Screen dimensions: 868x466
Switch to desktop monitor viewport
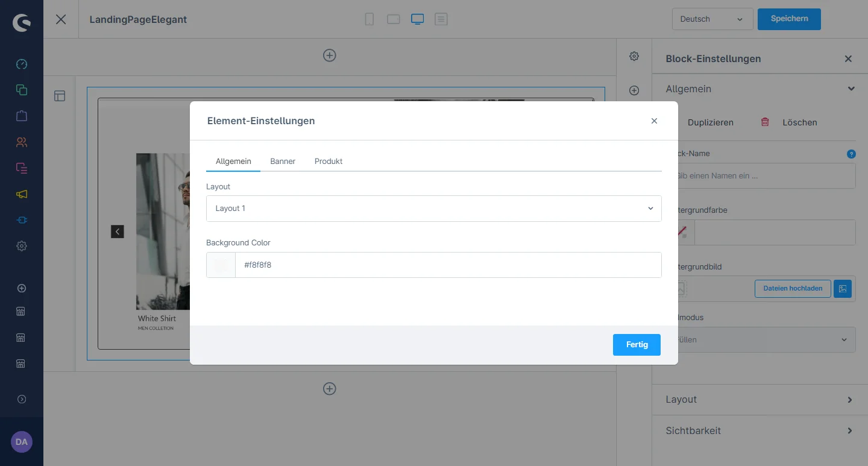[x=417, y=19]
